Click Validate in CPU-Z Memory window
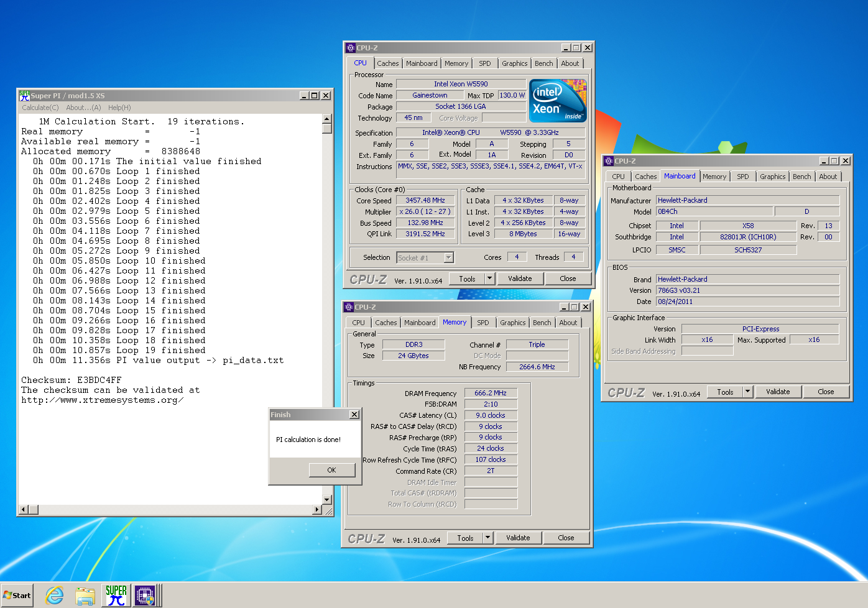Image resolution: width=868 pixels, height=608 pixels. 518,538
